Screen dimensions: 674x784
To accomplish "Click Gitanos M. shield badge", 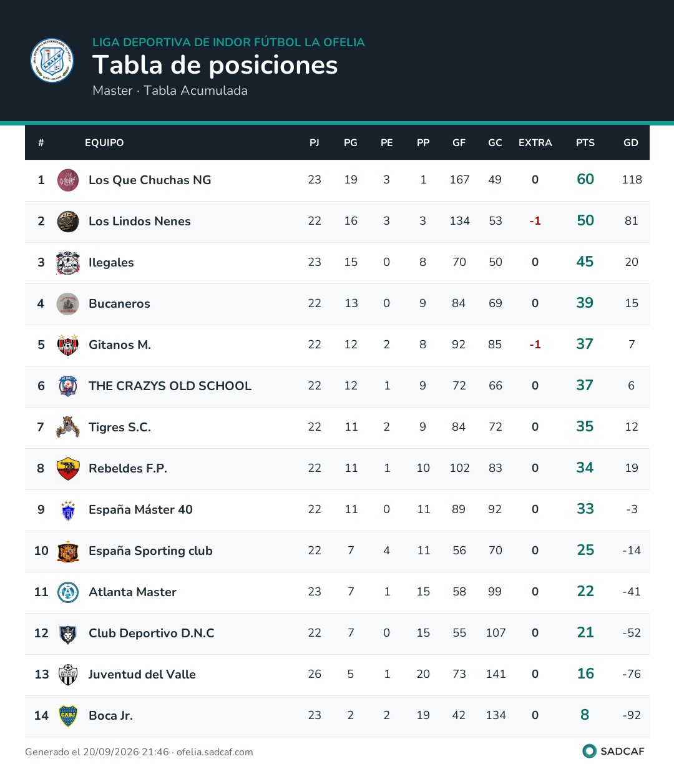I will pyautogui.click(x=68, y=345).
